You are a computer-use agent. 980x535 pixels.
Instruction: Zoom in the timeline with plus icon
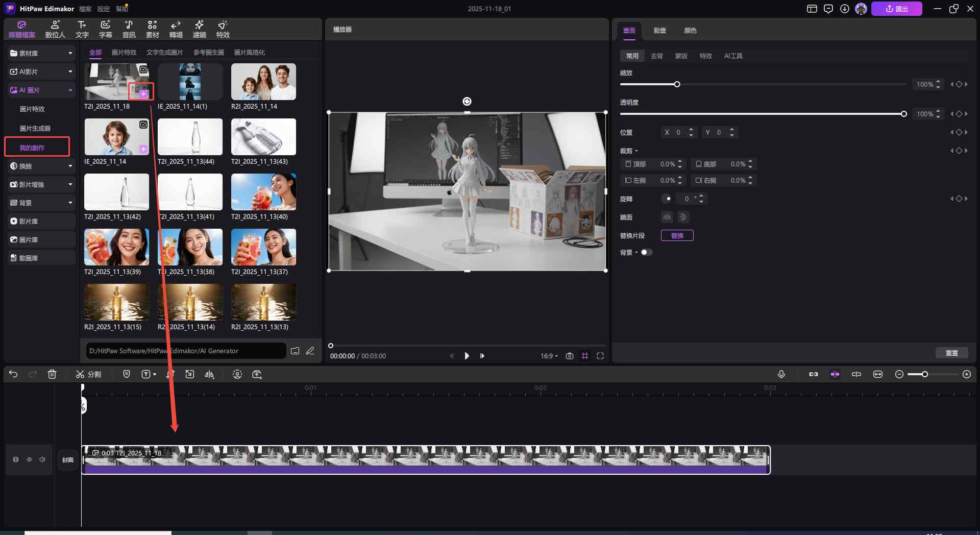coord(966,374)
